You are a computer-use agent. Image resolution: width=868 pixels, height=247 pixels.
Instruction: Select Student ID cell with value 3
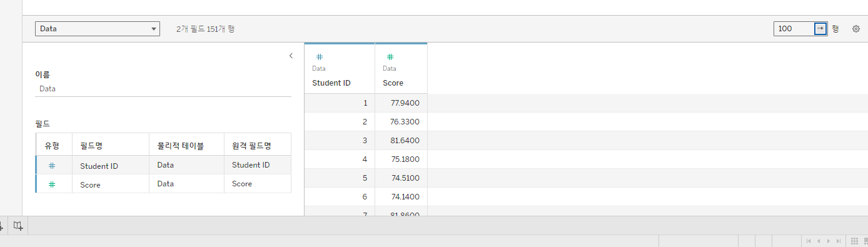(x=340, y=140)
